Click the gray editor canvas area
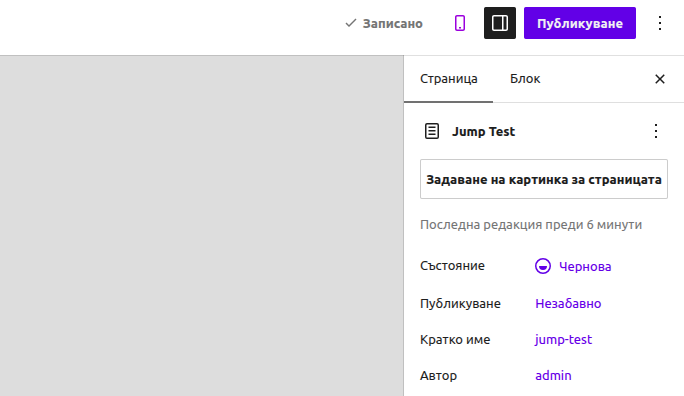Image resolution: width=684 pixels, height=396 pixels. tap(202, 226)
